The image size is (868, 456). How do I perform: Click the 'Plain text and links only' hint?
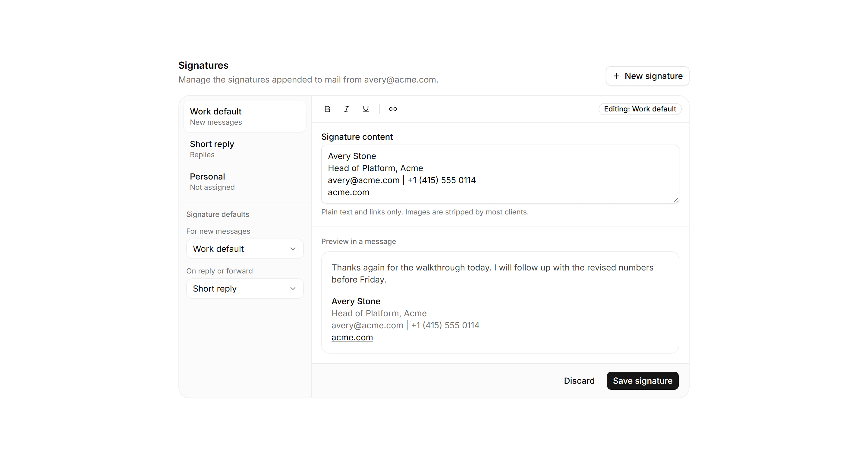coord(425,212)
